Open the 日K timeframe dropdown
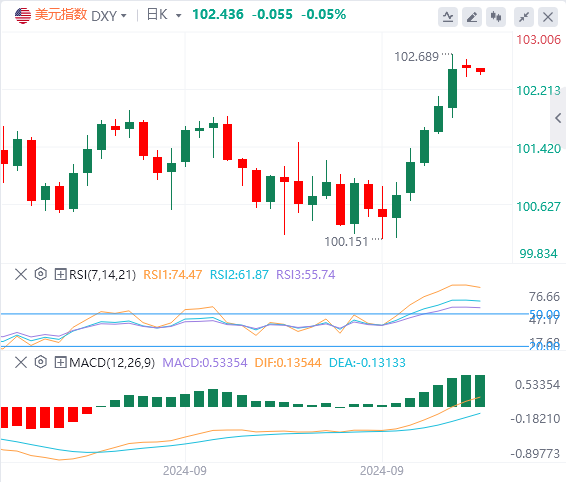 click(x=164, y=15)
